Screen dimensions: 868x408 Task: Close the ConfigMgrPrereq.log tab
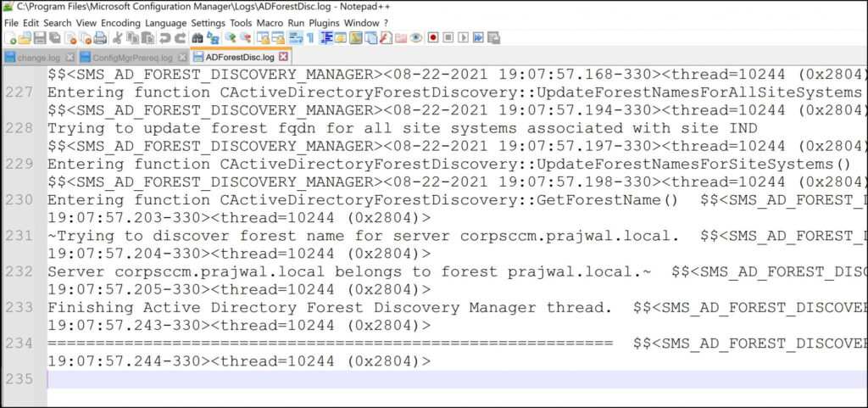(182, 57)
